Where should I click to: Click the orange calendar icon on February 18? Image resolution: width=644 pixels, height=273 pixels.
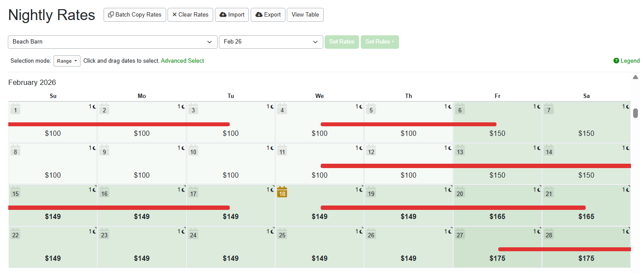tap(282, 192)
